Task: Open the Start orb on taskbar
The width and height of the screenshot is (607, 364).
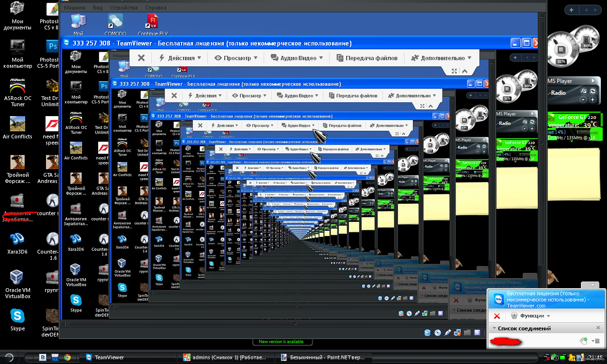Action: coord(9,357)
